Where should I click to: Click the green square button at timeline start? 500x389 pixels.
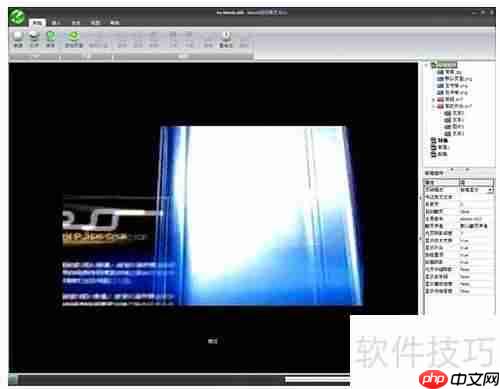pyautogui.click(x=13, y=379)
